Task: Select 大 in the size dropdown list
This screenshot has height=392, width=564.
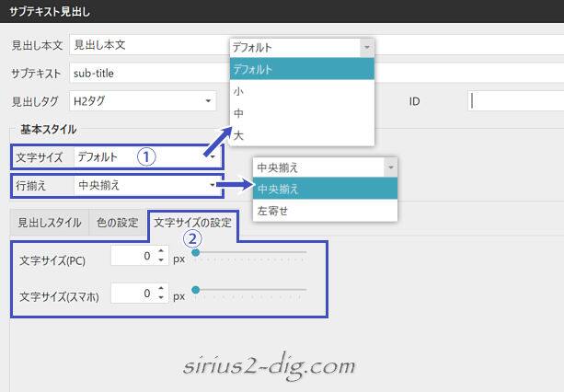Action: coord(303,135)
